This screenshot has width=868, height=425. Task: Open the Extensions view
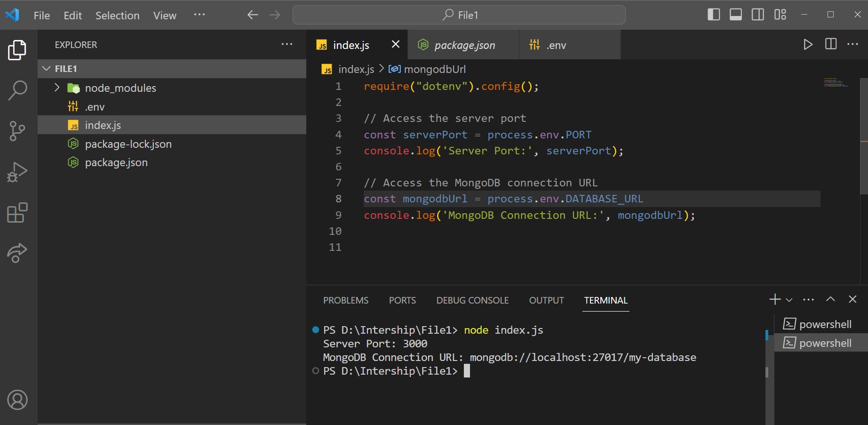[x=17, y=213]
